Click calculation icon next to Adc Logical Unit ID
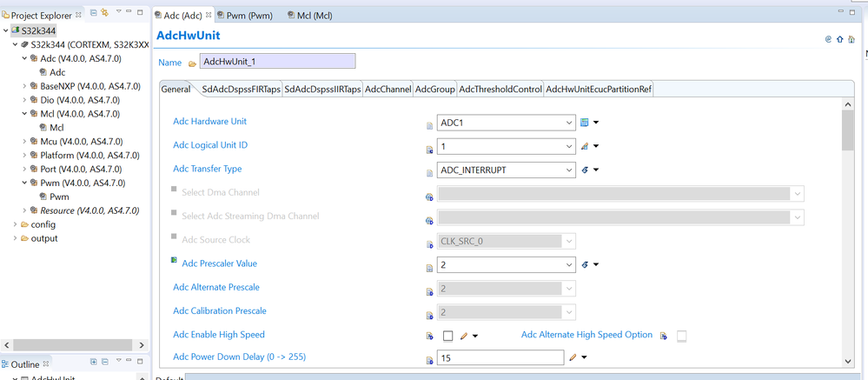868x380 pixels. pos(585,146)
